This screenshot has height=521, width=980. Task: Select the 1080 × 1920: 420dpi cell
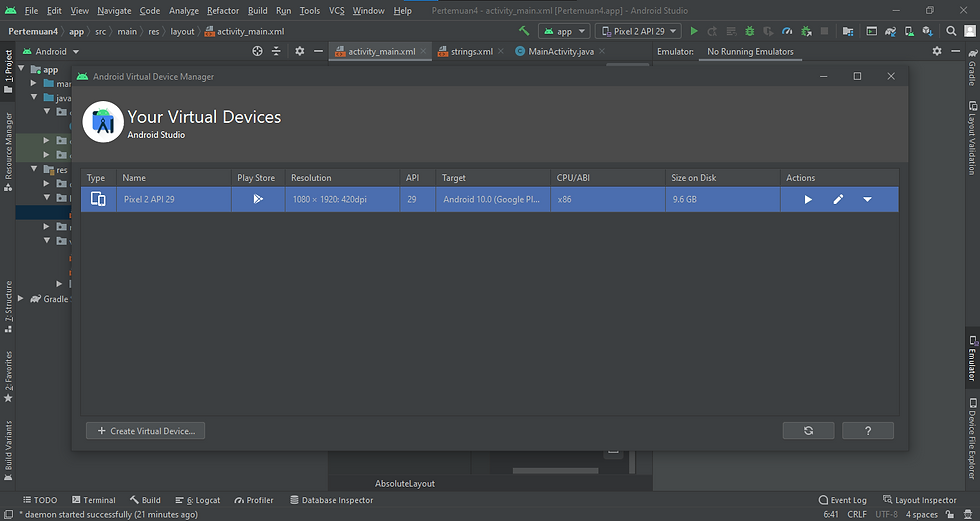[342, 199]
